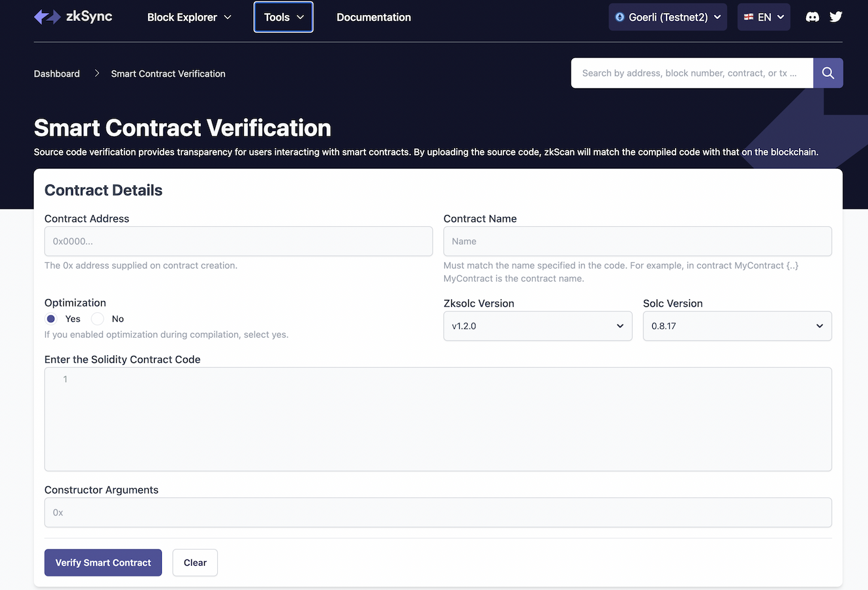Expand the Block Explorer menu

tap(189, 17)
